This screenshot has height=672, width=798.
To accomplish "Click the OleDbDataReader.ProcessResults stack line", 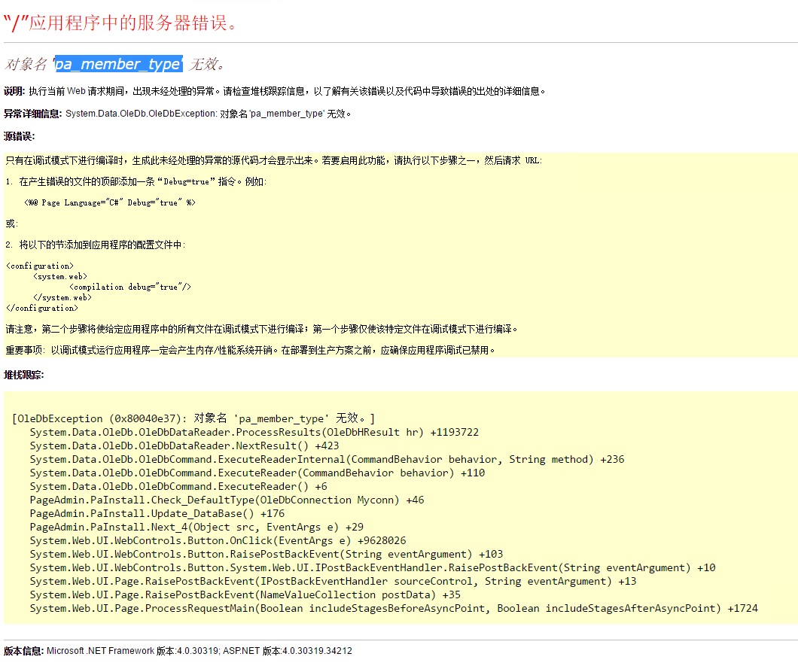I will [254, 432].
